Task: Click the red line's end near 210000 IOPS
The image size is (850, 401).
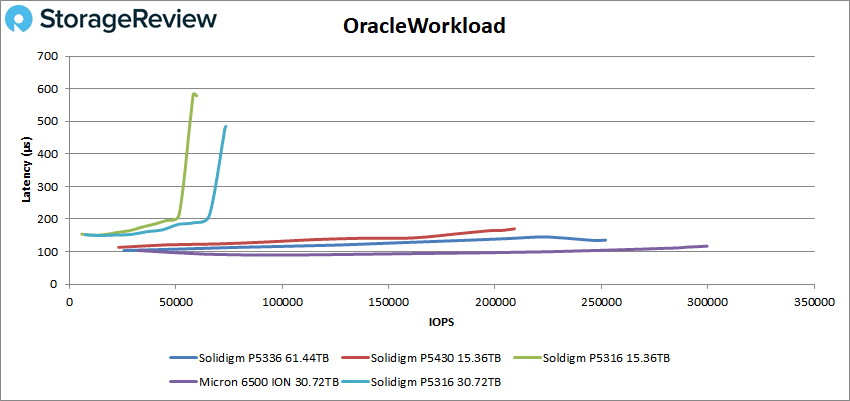Action: tap(513, 229)
